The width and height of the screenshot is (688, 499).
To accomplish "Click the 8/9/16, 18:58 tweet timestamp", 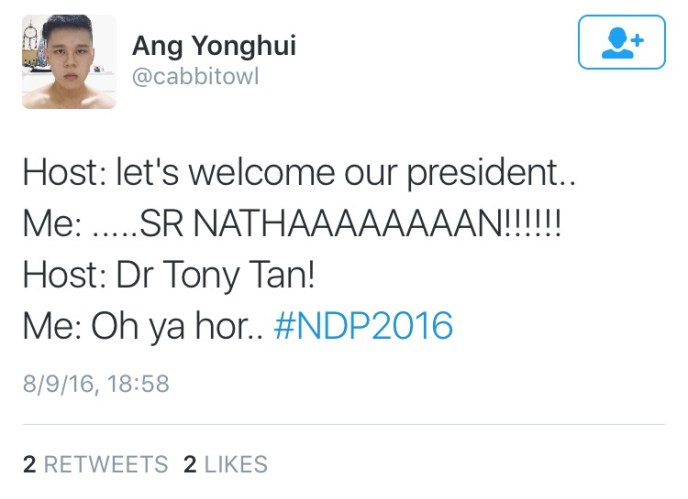I will [x=96, y=383].
